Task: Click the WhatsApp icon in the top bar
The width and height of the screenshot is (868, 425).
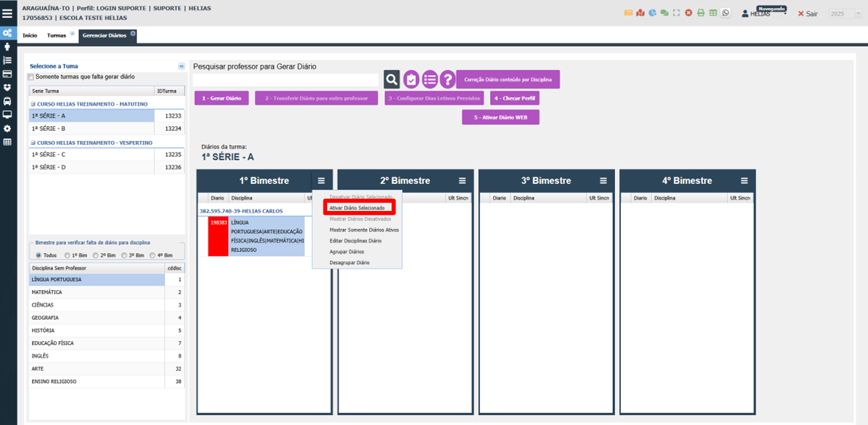Action: click(x=726, y=13)
